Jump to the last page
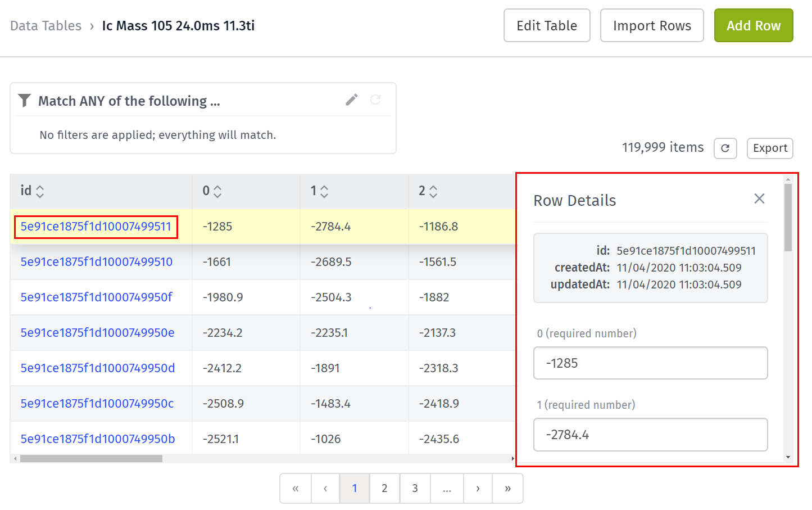The width and height of the screenshot is (812, 510). coord(507,488)
